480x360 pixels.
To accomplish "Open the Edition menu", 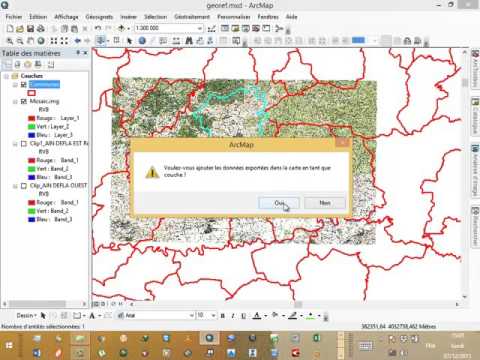I will click(38, 17).
